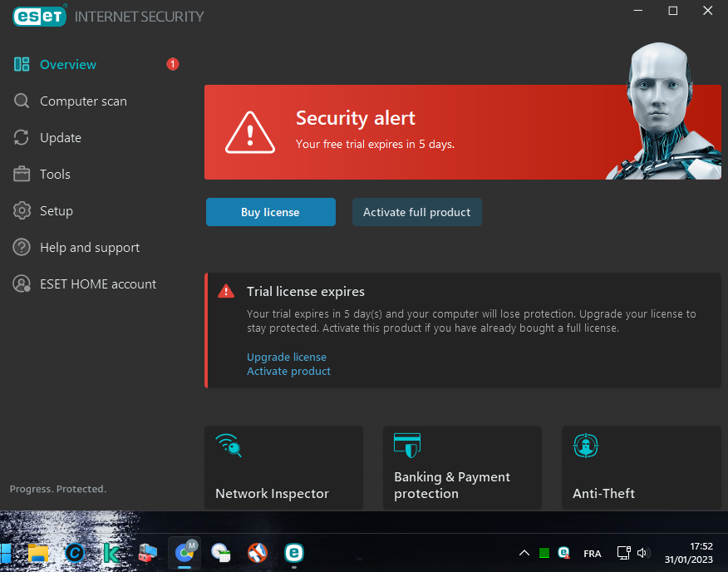Click the ESET tray icon with warning
This screenshot has width=728, height=572.
[563, 553]
